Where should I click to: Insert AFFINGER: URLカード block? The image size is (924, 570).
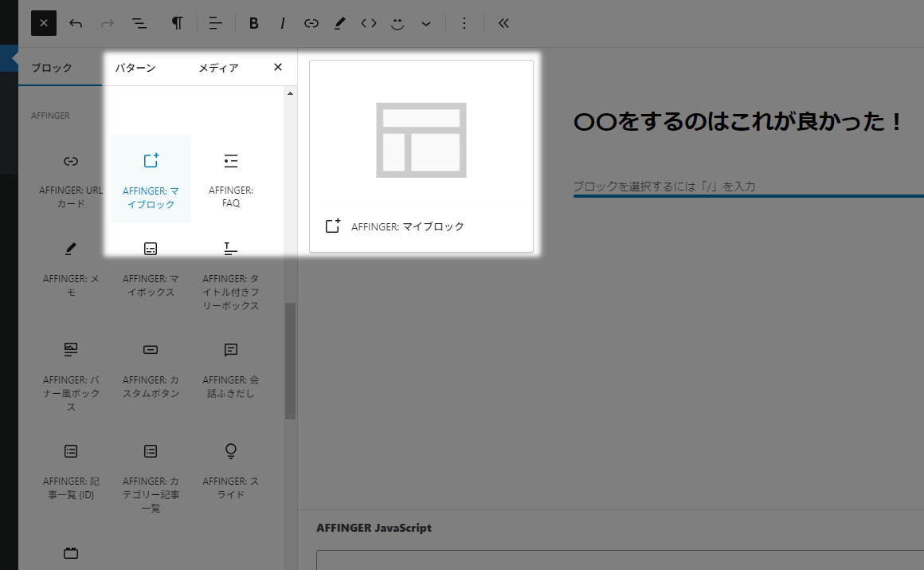[71, 179]
